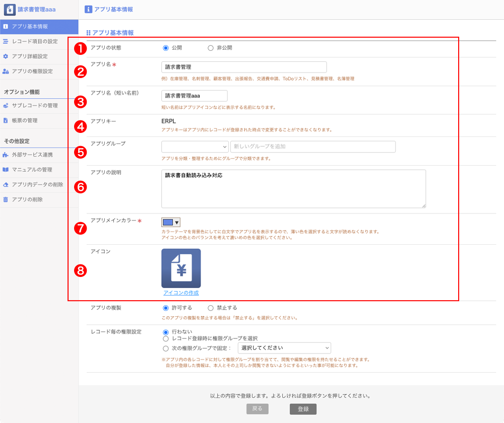Screen dimensions: 504x423
Task: Click the list icon for レコード項目の設定
Action: coord(6,41)
